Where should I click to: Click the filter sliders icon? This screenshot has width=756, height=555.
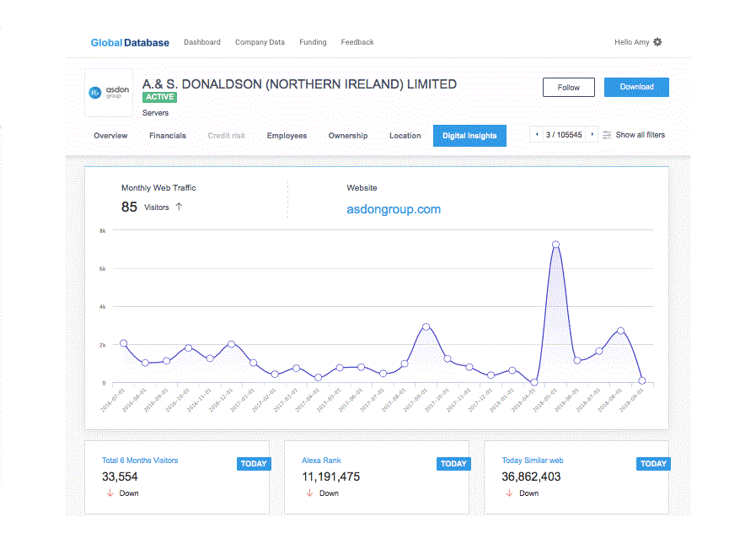coord(607,135)
